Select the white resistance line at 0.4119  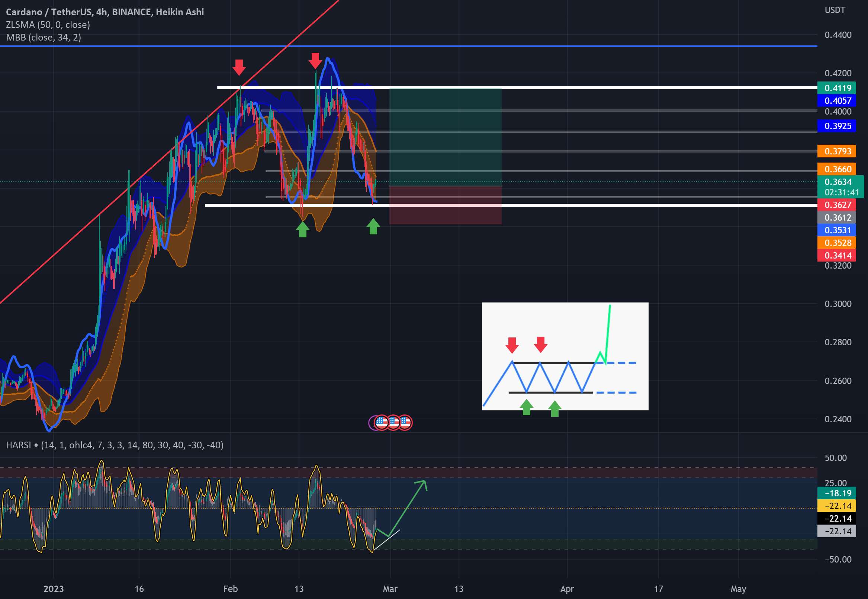(517, 88)
